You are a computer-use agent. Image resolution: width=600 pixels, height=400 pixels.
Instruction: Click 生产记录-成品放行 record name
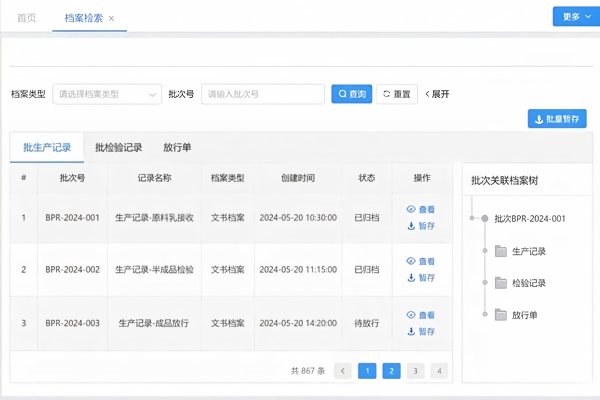click(x=153, y=323)
